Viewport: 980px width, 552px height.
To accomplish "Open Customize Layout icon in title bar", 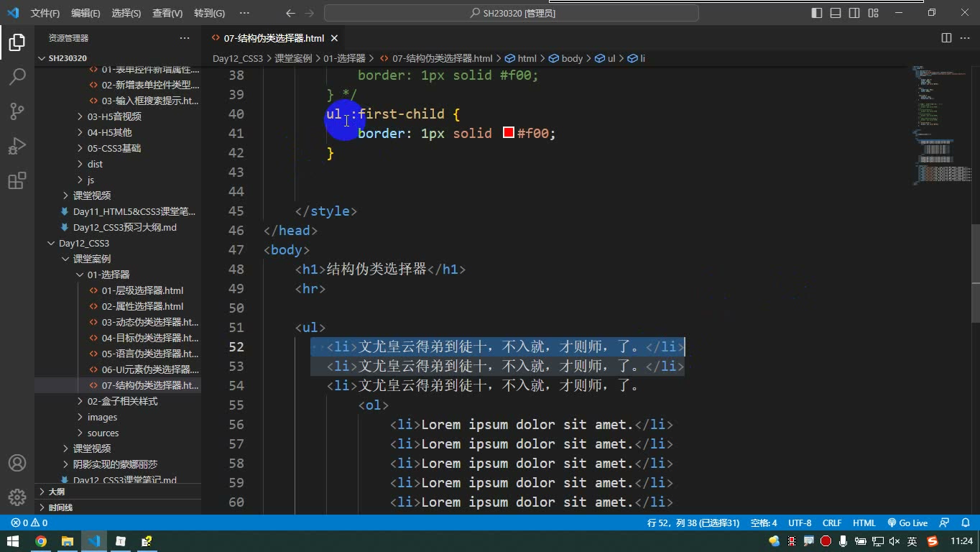I will point(873,13).
